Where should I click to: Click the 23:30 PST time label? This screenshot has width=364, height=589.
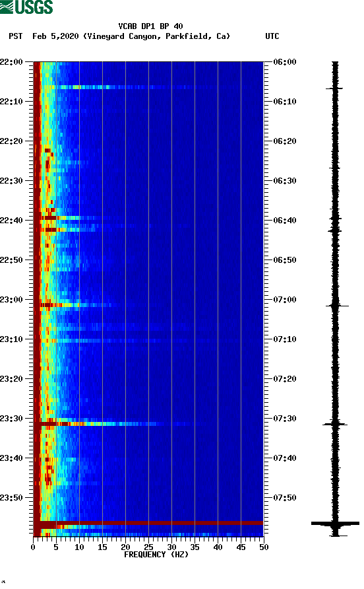point(11,419)
